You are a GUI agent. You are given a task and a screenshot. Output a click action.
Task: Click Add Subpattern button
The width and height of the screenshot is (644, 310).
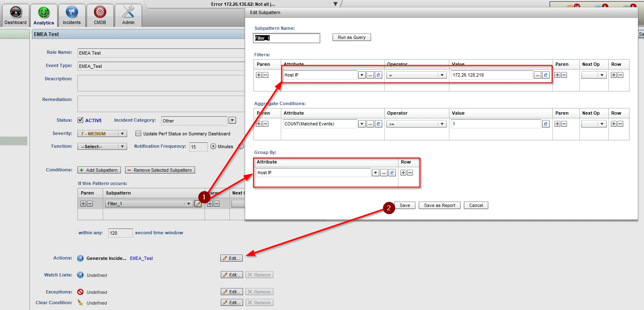[99, 170]
